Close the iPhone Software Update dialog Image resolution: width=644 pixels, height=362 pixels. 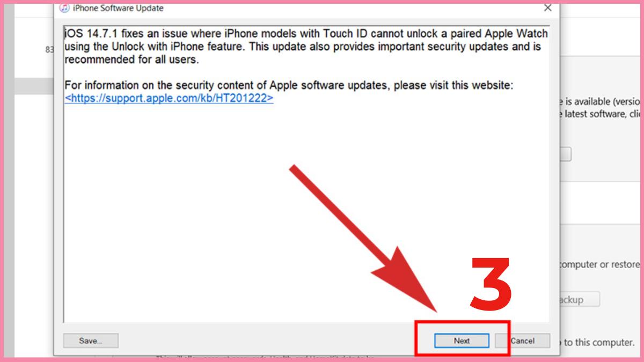pyautogui.click(x=547, y=8)
